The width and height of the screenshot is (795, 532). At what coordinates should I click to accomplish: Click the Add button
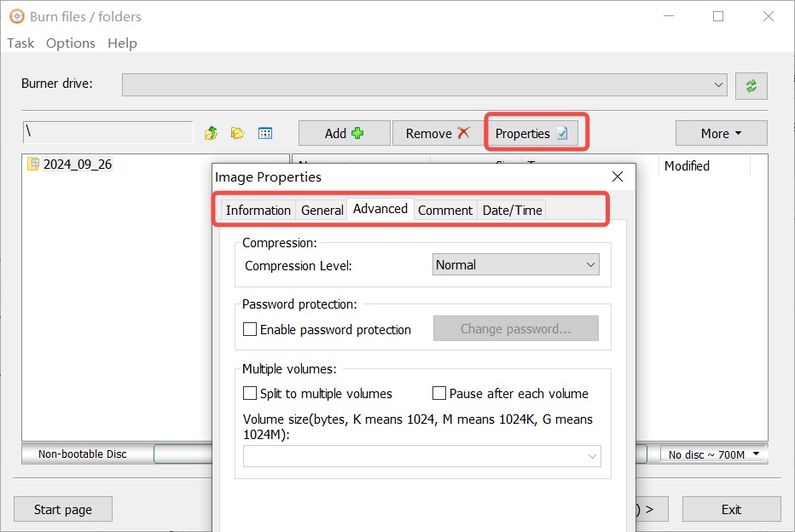(345, 133)
